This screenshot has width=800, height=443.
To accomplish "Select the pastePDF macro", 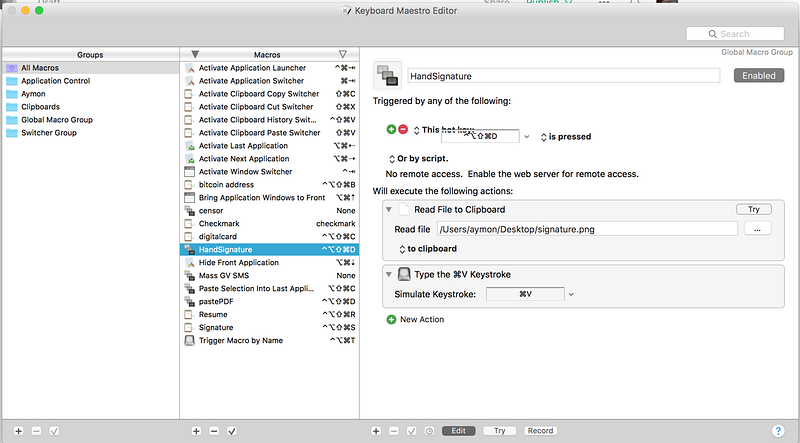I will 269,302.
